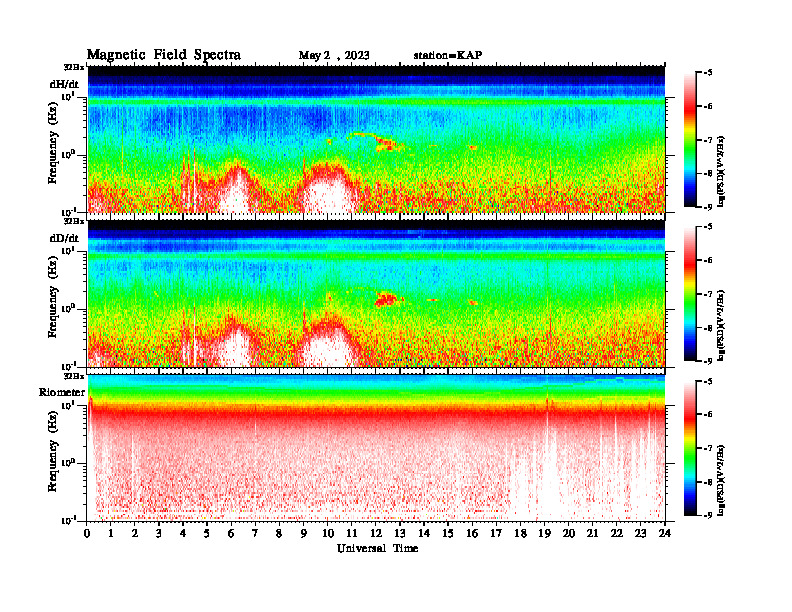Click the "4" hour tick label
Image resolution: width=792 pixels, height=612 pixels.
tap(183, 534)
